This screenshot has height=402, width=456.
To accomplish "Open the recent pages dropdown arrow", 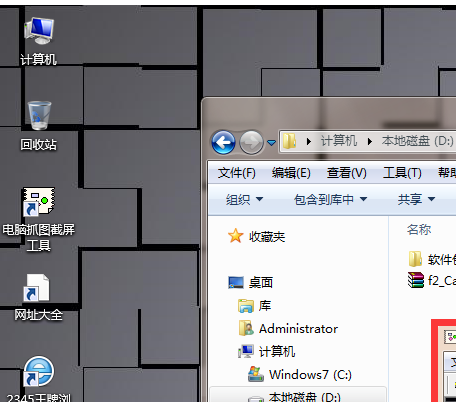I will [271, 143].
